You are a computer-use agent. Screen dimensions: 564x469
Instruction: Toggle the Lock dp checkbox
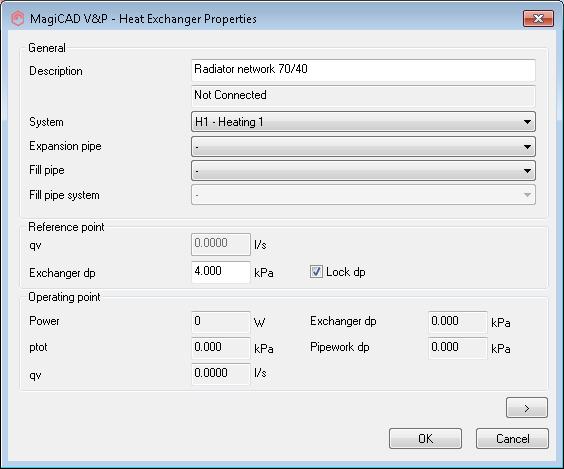click(316, 272)
